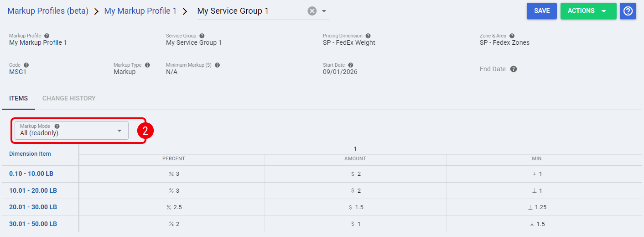Select the ITEMS tab
This screenshot has width=644, height=237.
pos(19,98)
